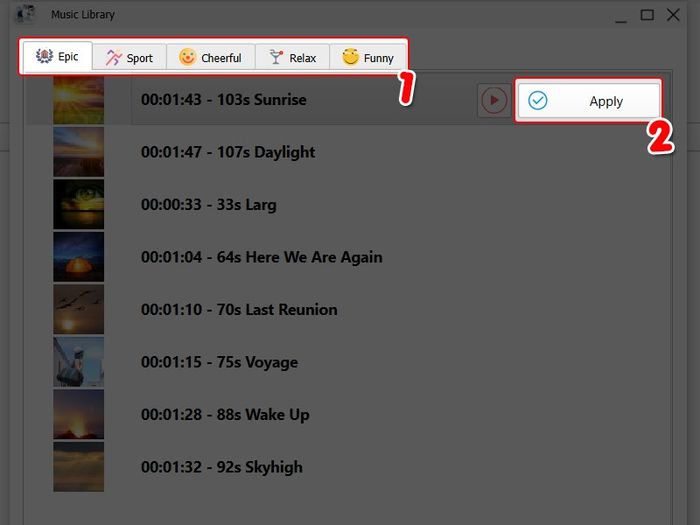Switch to the Funny tab

(x=368, y=58)
